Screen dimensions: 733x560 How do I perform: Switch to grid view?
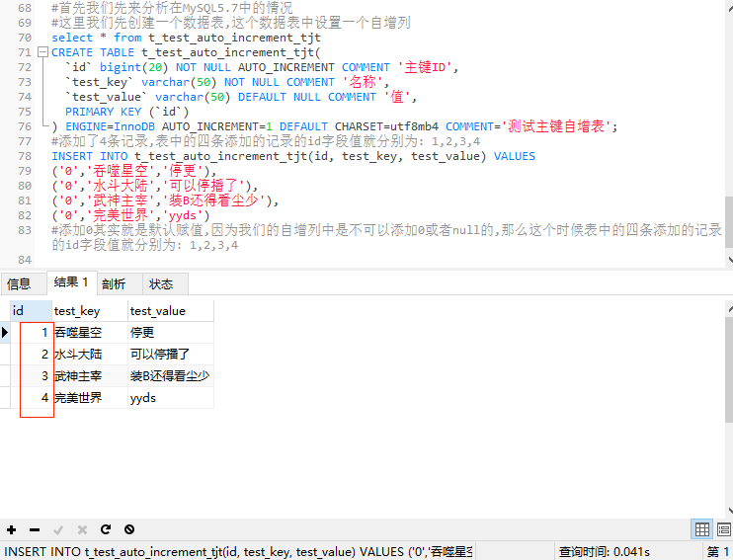pyautogui.click(x=701, y=529)
